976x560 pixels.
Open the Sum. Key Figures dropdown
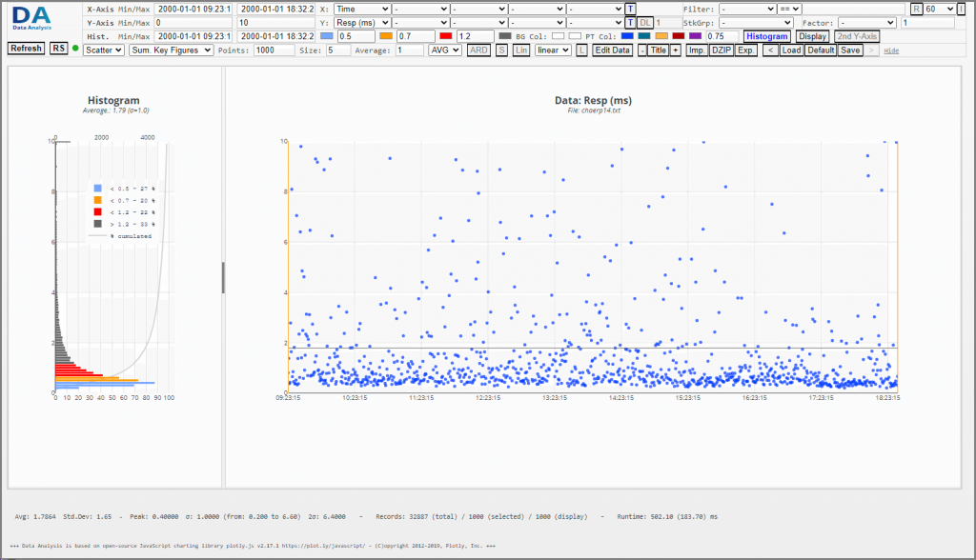point(172,50)
